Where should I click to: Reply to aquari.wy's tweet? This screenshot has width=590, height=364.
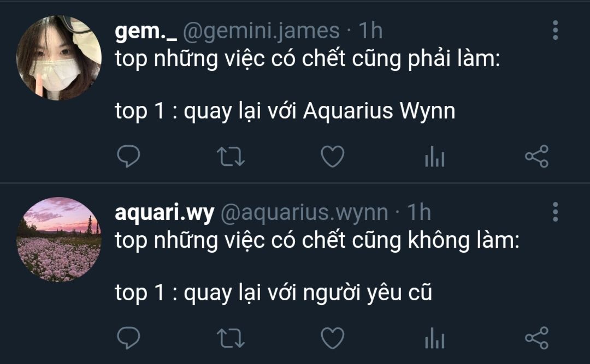pos(129,338)
